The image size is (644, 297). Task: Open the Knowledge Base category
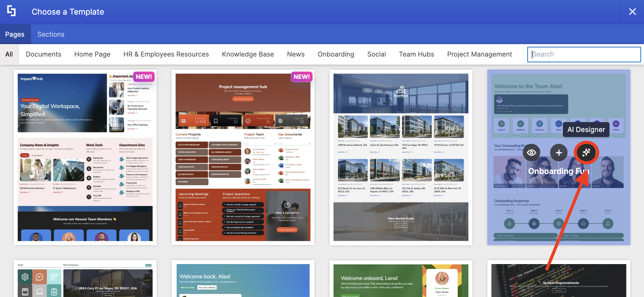(248, 54)
